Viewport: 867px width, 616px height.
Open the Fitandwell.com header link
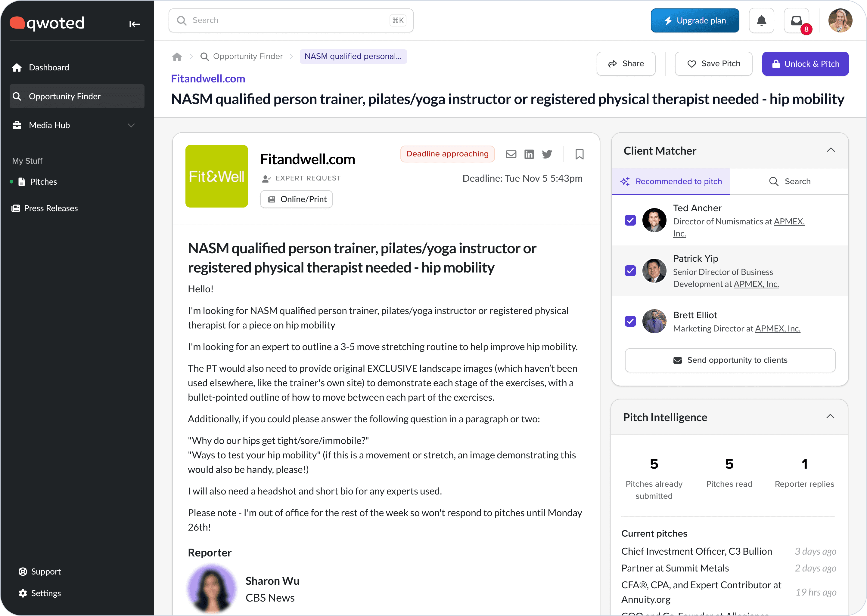click(208, 79)
